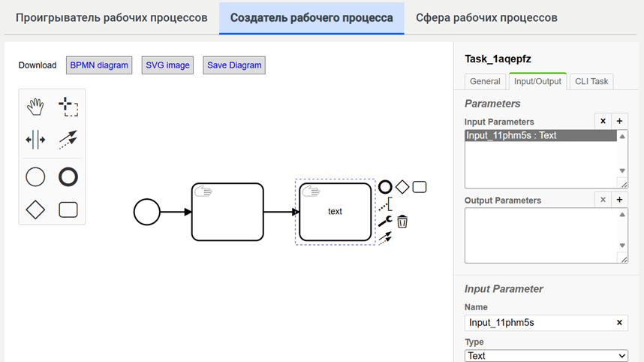Activate the create/remove space tool
This screenshot has width=644, height=362.
click(35, 140)
